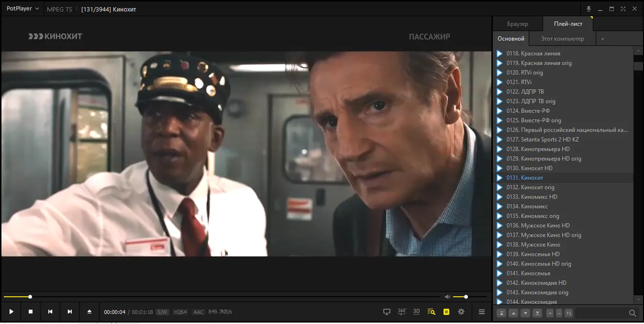Remove item with the minus button

[559, 313]
